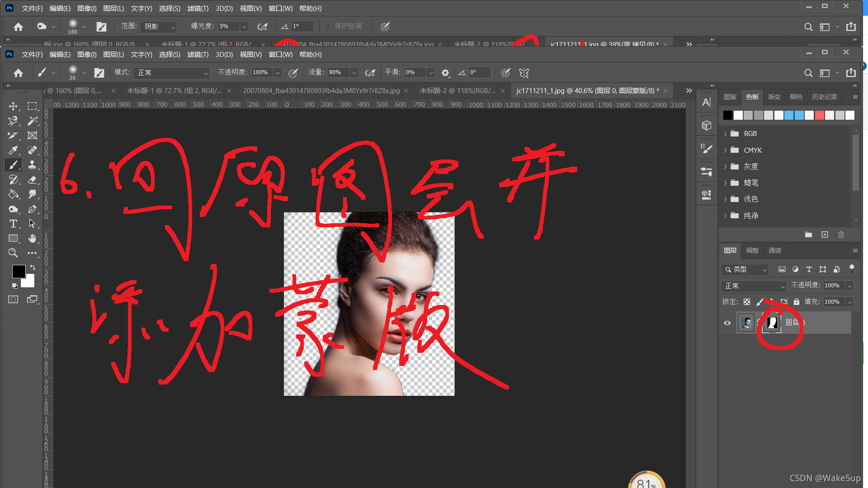Select the Zoom tool in toolbar
868x488 pixels.
pos(13,253)
